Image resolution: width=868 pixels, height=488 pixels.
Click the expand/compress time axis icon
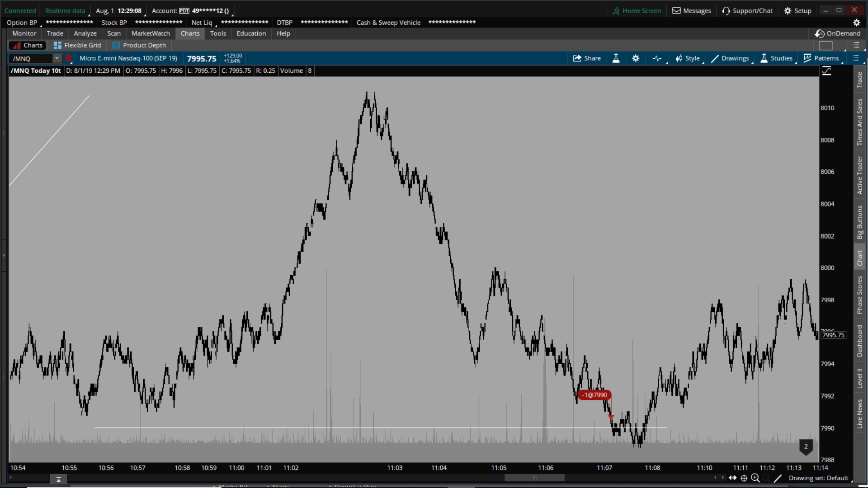click(x=732, y=478)
